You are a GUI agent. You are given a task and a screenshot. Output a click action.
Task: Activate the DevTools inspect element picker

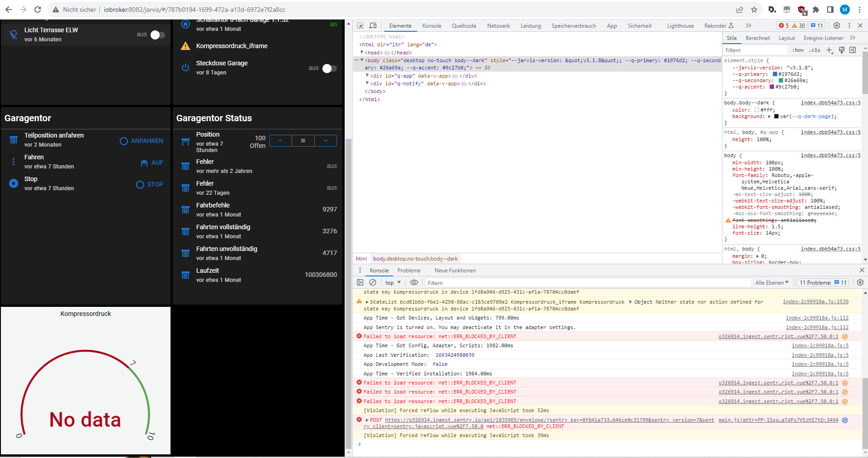tap(360, 26)
